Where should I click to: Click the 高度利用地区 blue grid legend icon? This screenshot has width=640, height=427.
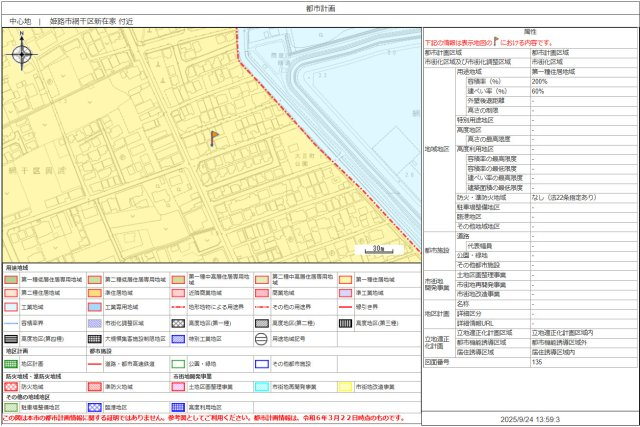179,407
